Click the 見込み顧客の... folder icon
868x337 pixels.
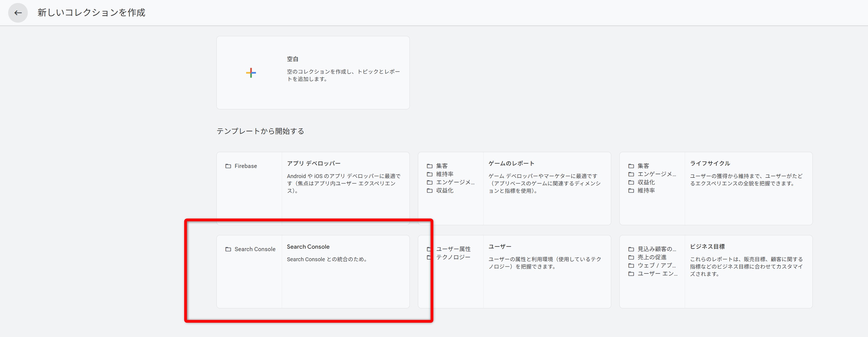pos(631,249)
